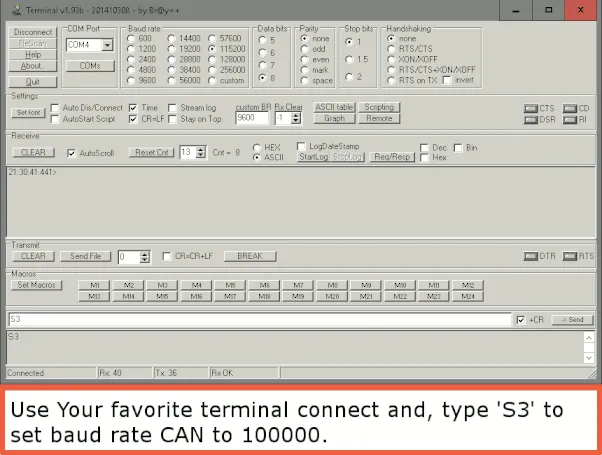Screen dimensions: 602x455
Task: Toggle the AutoScroll checkbox
Action: click(x=71, y=153)
